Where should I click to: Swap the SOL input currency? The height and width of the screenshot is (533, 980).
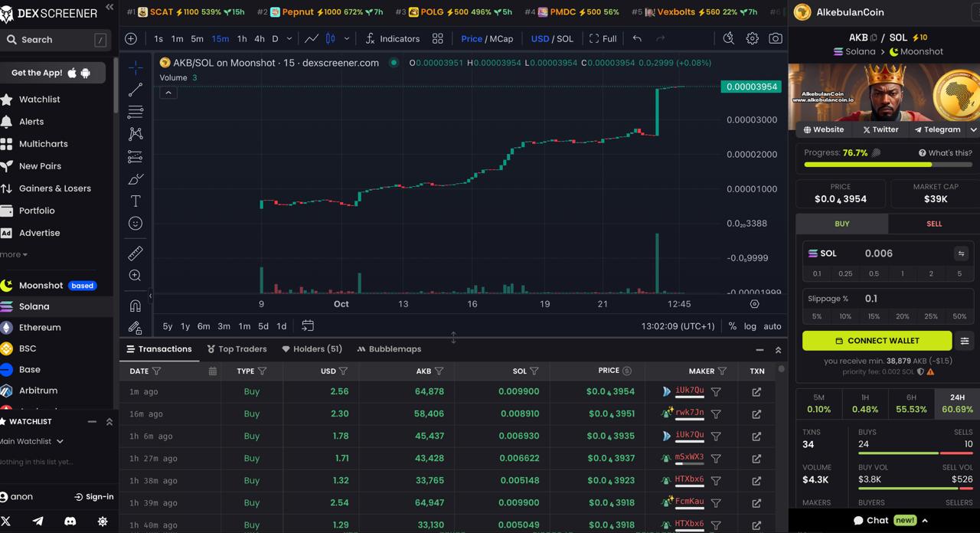[x=961, y=253]
